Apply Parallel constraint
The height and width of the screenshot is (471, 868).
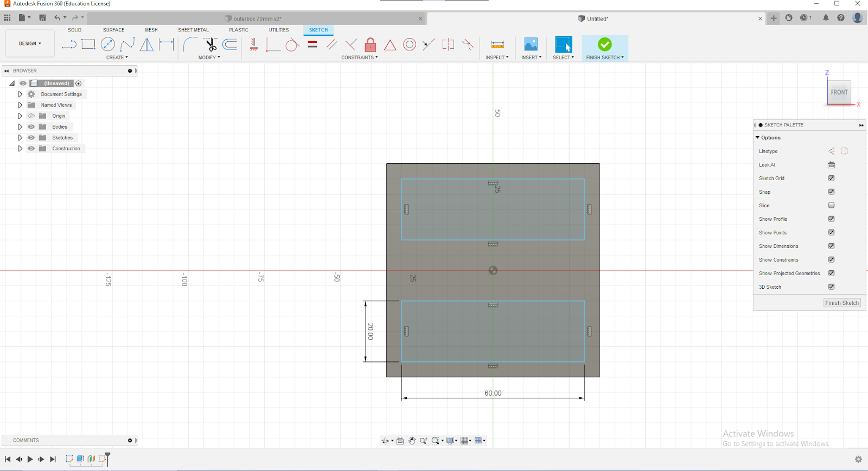332,44
